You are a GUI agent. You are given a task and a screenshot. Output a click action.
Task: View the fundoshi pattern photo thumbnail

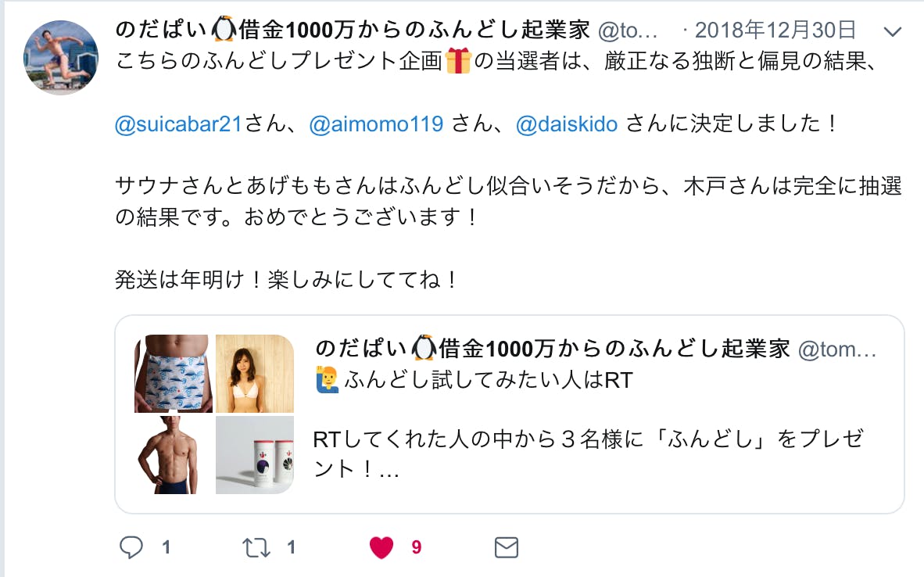174,373
